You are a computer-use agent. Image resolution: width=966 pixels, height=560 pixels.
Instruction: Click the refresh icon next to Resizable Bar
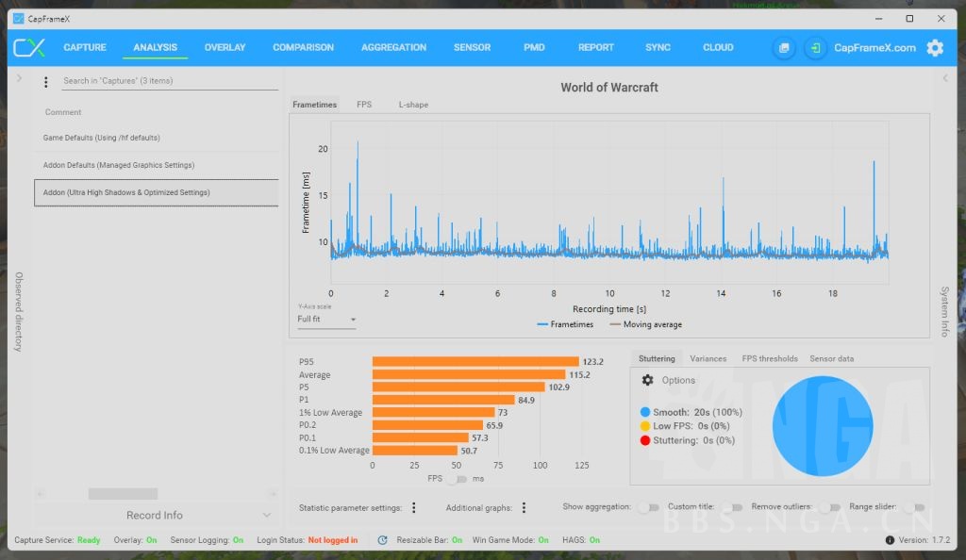coord(382,540)
